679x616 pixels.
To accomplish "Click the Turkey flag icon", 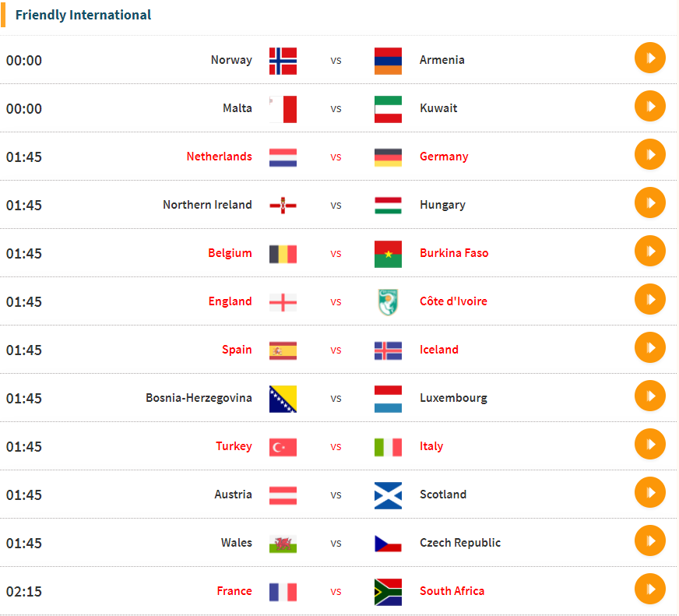I will (283, 447).
